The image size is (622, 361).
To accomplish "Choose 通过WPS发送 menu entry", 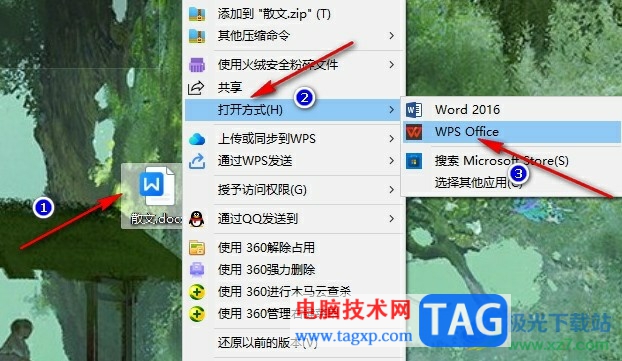I will 294,161.
